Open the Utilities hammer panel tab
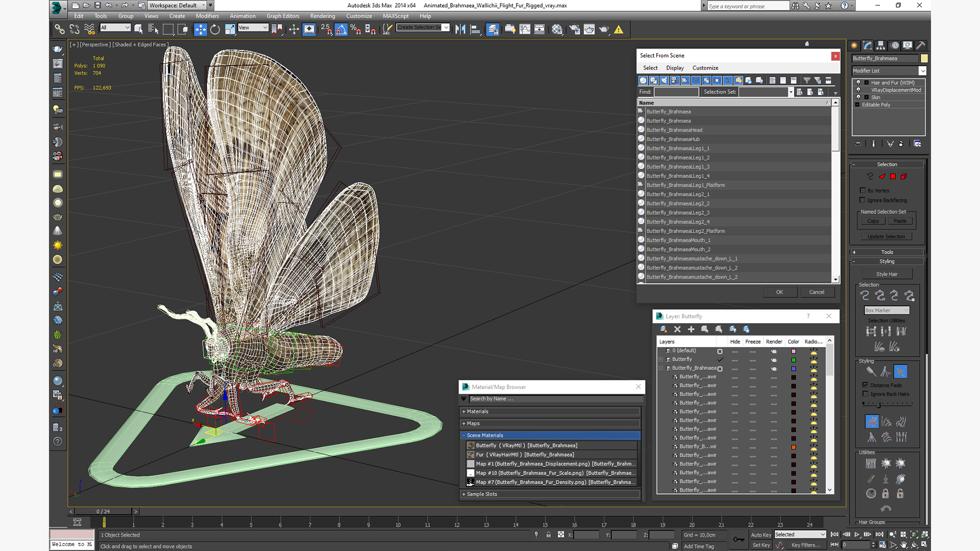This screenshot has width=980, height=551. pyautogui.click(x=921, y=45)
